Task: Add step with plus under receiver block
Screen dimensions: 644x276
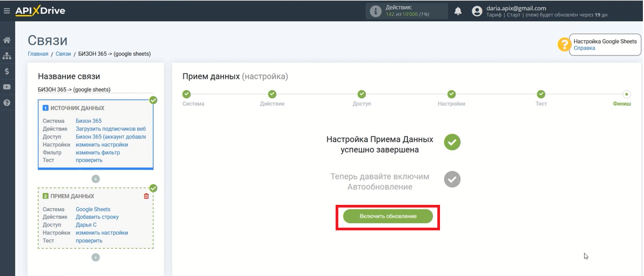Action: pyautogui.click(x=96, y=258)
